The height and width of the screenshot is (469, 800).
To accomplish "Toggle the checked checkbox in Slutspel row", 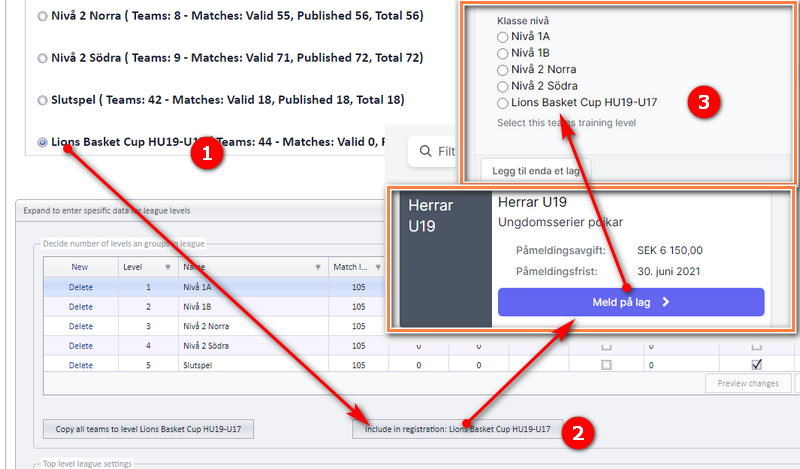I will (x=757, y=365).
